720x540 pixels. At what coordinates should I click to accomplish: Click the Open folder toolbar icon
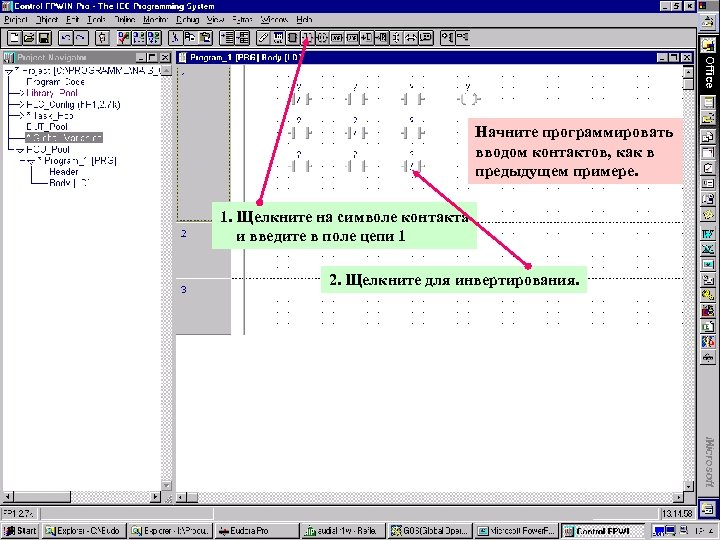pos(29,38)
